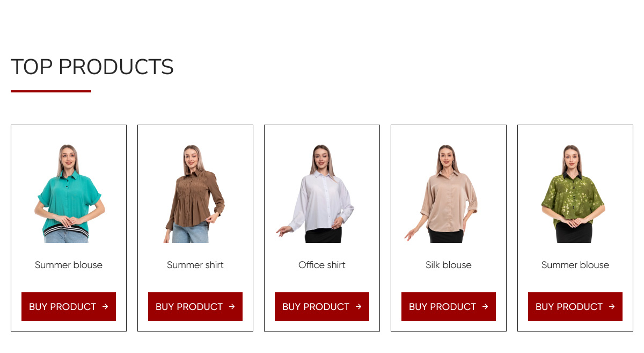
Task: Click arrow icon on Summer shirt buy button
Action: (232, 307)
